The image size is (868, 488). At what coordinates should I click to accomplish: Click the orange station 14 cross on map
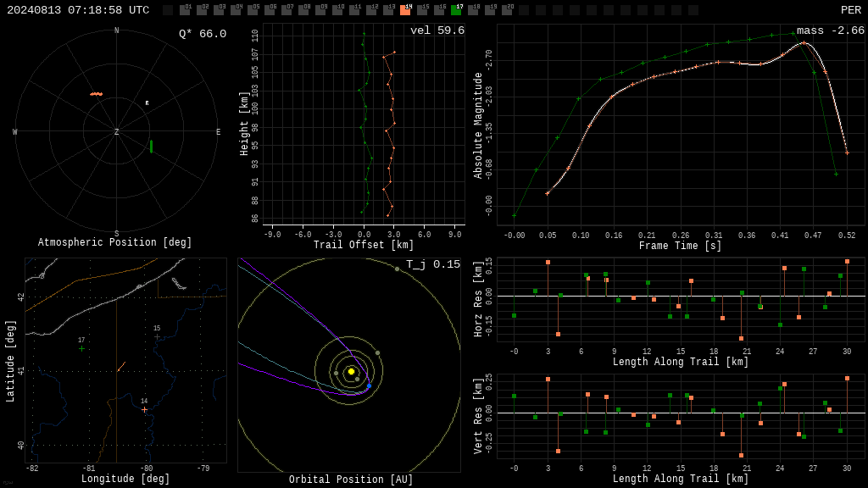tap(144, 409)
